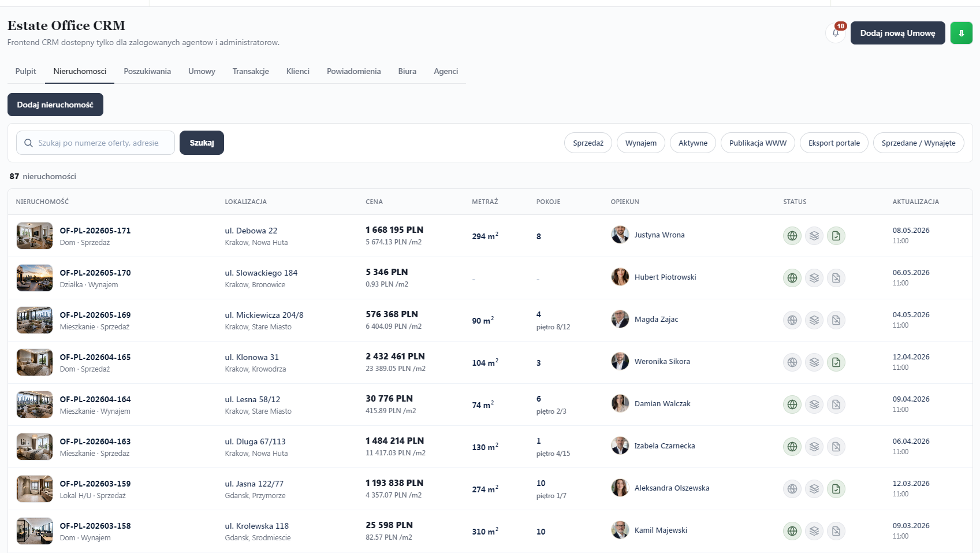Viewport: 980px width, 553px height.
Task: Open the notifications bell icon
Action: 836,33
